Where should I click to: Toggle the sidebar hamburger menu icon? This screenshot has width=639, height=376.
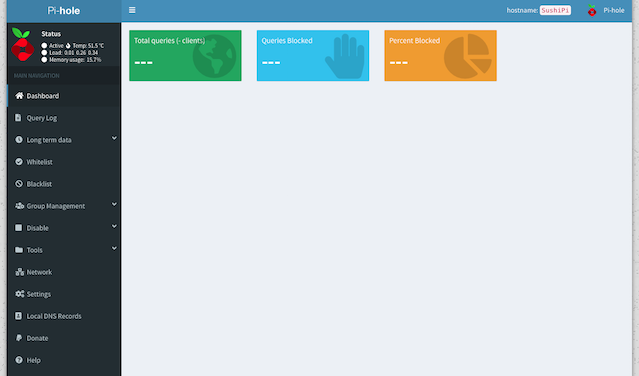(x=132, y=10)
